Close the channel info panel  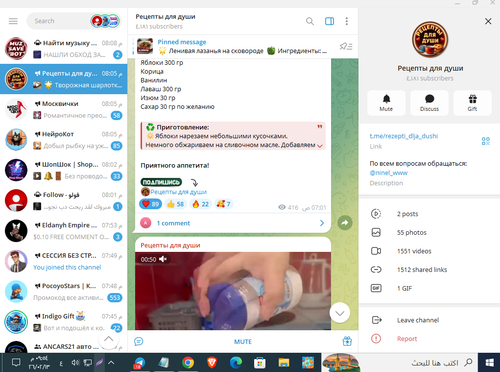(x=488, y=21)
